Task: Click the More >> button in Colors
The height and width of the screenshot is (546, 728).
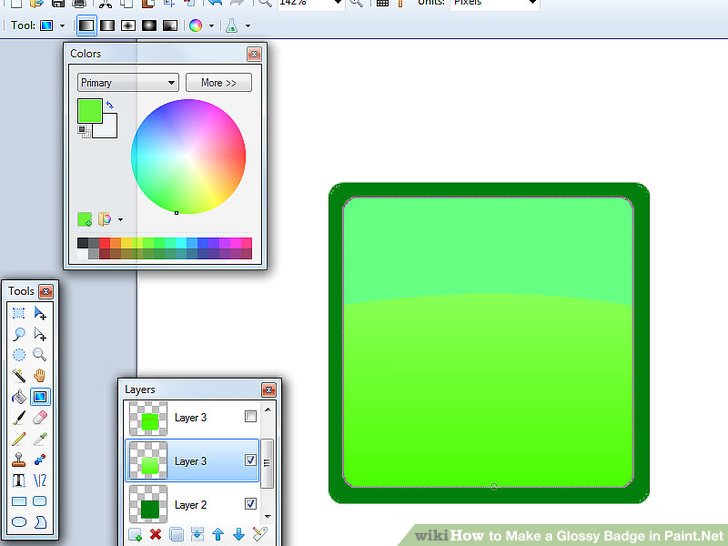Action: (x=219, y=83)
